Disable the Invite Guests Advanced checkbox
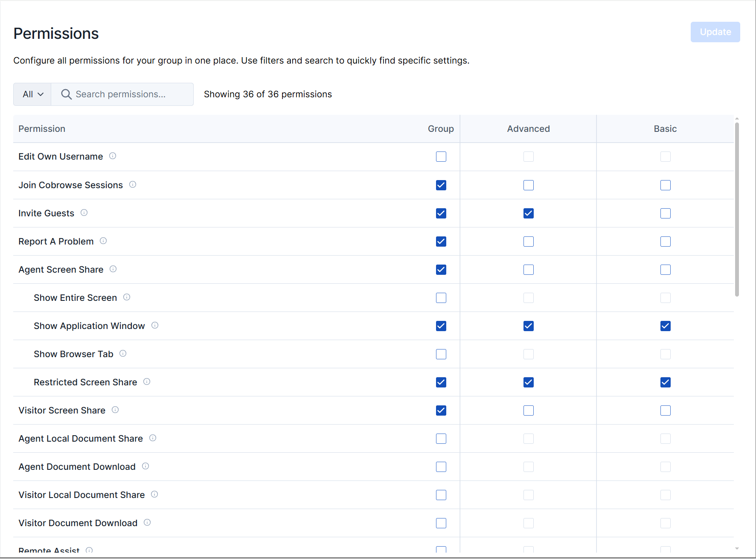756x559 pixels. (x=528, y=213)
